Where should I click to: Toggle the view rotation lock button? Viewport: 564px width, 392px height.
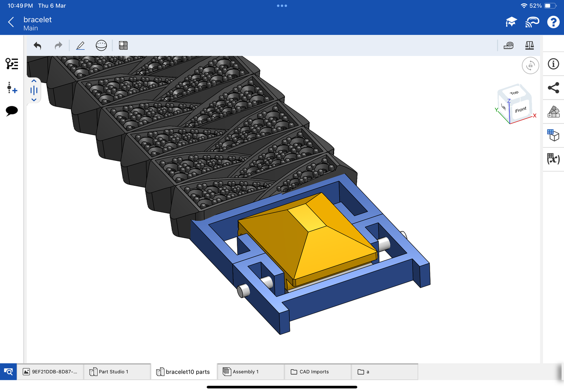530,66
